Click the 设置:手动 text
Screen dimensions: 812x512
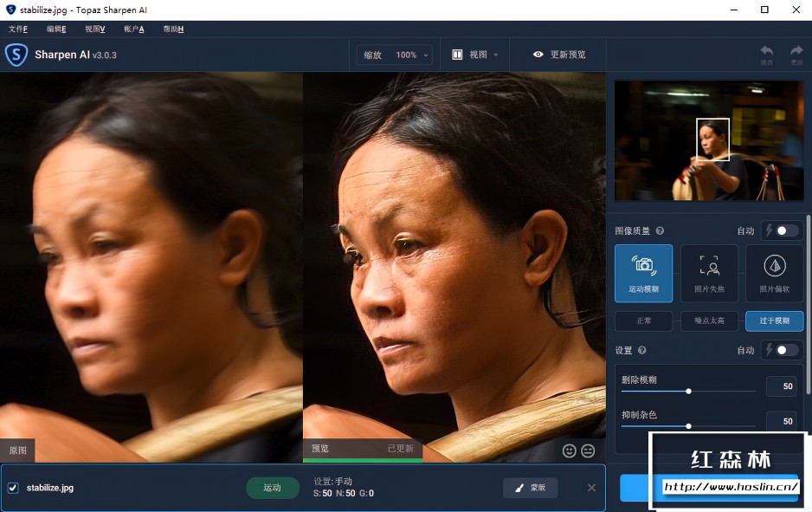(332, 482)
